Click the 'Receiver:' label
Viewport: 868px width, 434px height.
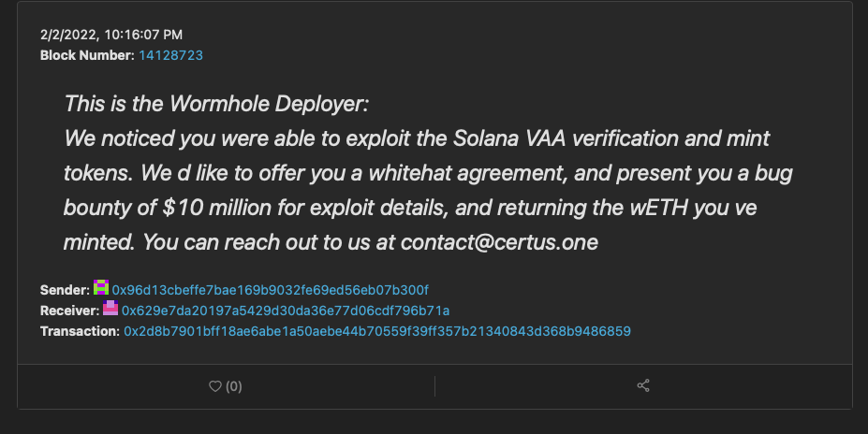coord(69,311)
